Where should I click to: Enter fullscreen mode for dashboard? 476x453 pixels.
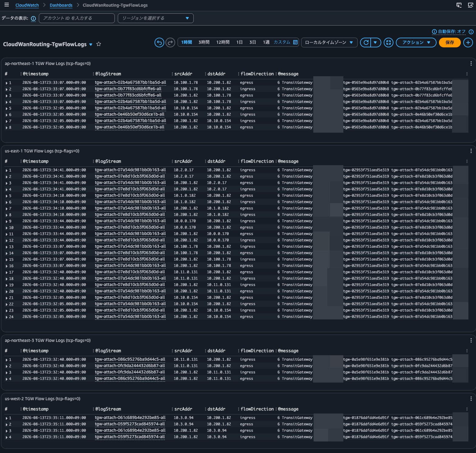[x=389, y=43]
